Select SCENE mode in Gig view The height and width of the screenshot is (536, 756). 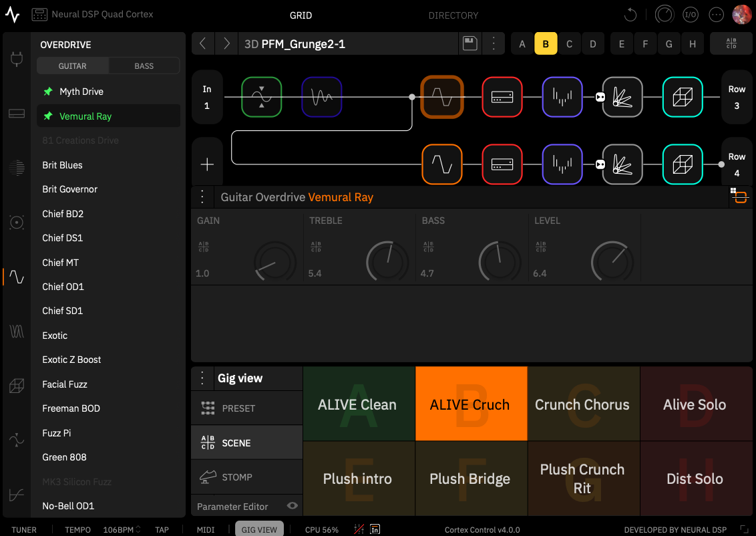pyautogui.click(x=247, y=442)
